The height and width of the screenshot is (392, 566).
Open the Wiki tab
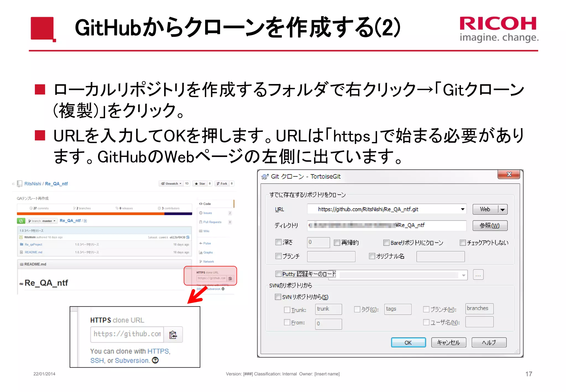click(x=204, y=231)
